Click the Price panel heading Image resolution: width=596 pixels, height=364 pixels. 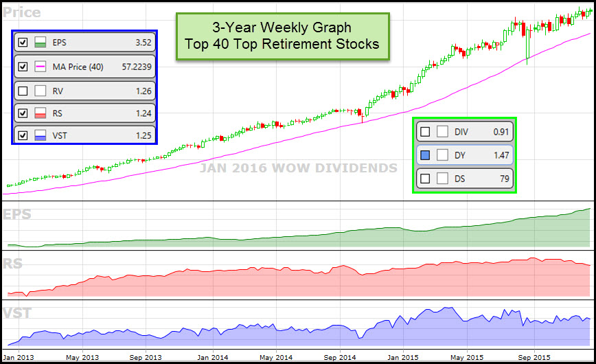pos(22,12)
